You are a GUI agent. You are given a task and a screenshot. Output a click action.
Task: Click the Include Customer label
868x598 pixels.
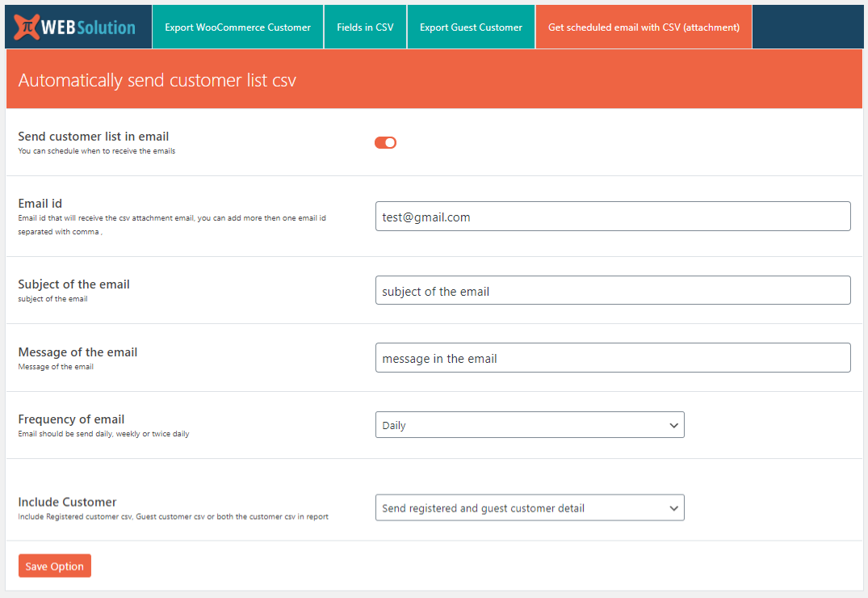(x=67, y=502)
